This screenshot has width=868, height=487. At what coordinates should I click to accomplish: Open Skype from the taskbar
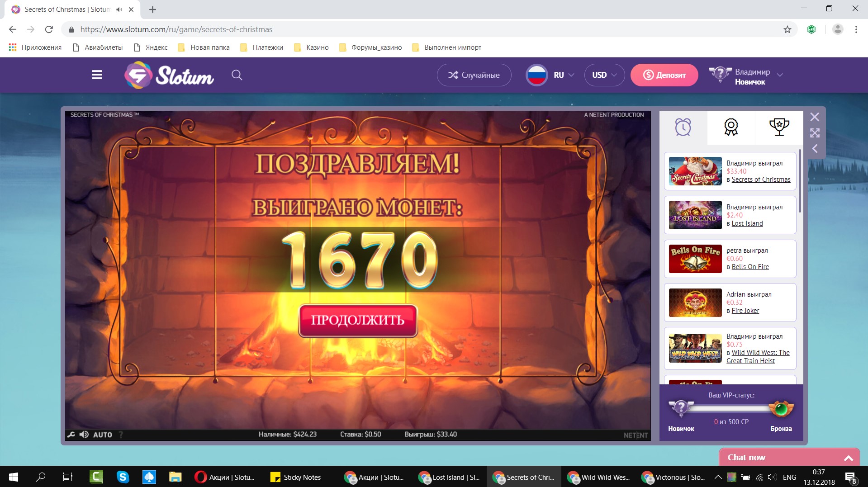tap(123, 477)
